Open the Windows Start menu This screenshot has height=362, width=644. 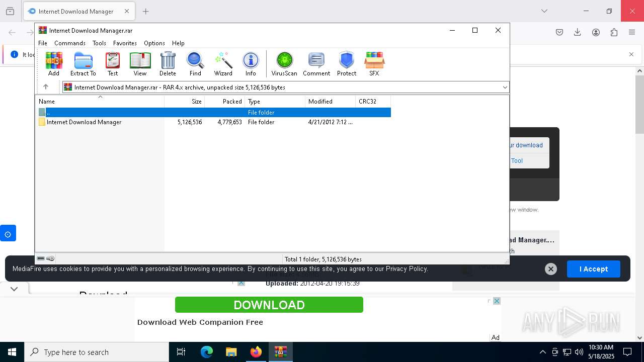[x=12, y=352]
